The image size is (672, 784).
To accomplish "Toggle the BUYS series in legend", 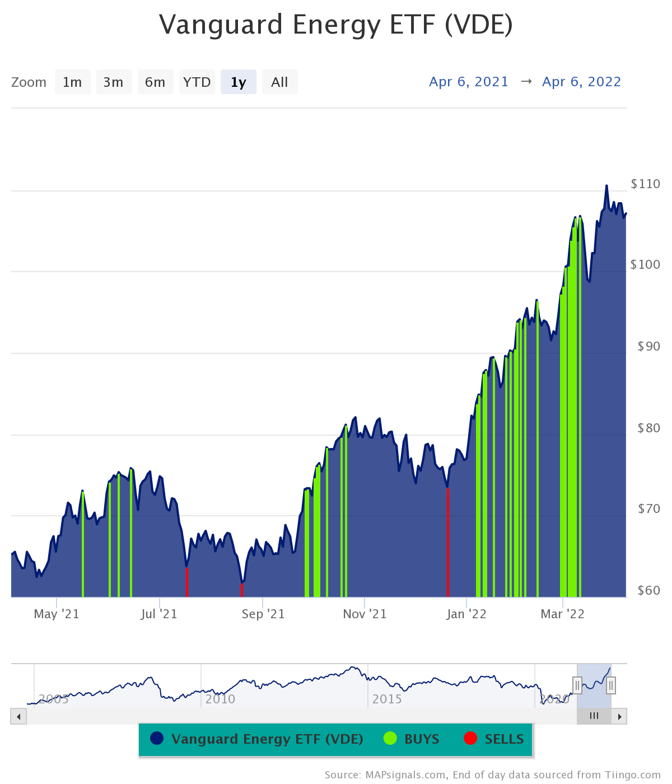I will coord(421,739).
